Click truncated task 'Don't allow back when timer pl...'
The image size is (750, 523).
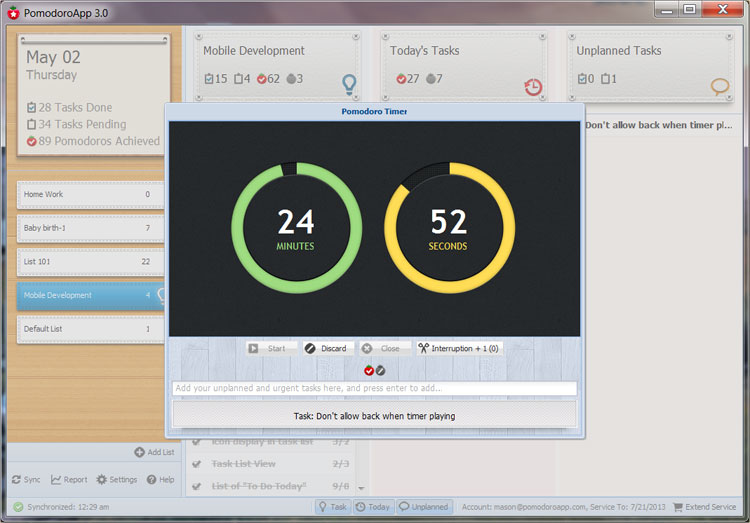[x=659, y=125]
